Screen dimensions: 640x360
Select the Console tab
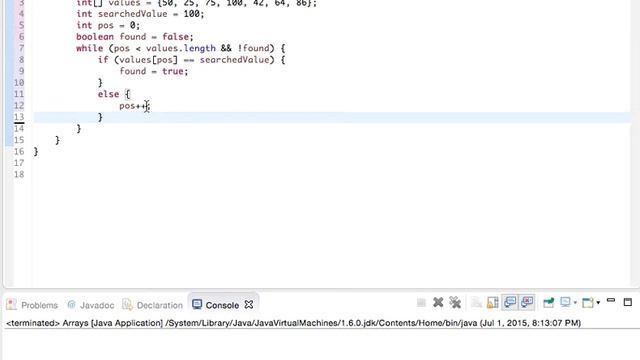click(222, 305)
